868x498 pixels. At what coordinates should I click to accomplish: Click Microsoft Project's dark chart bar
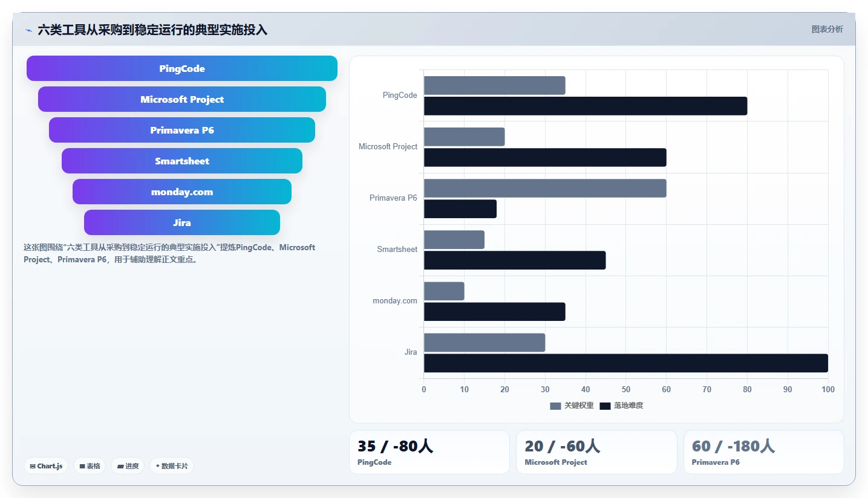pos(545,157)
